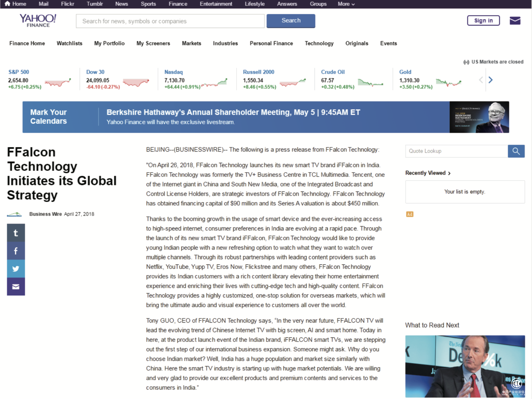Screen dimensions: 532x399
Task: Open the Nasdaq index link
Action: click(173, 72)
